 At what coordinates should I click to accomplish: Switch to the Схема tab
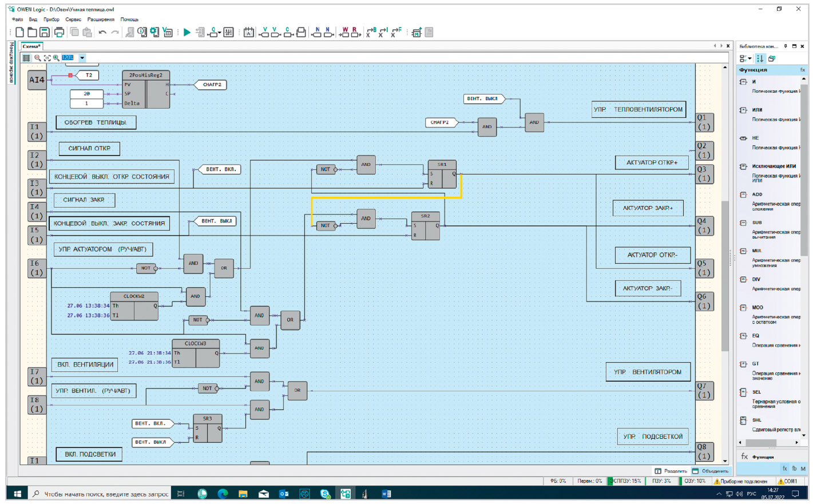[31, 46]
